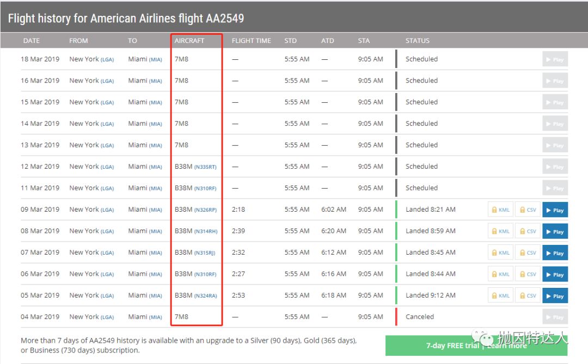Download CSV for 07 Mar 2019 flight
588x364 pixels.
pos(528,253)
